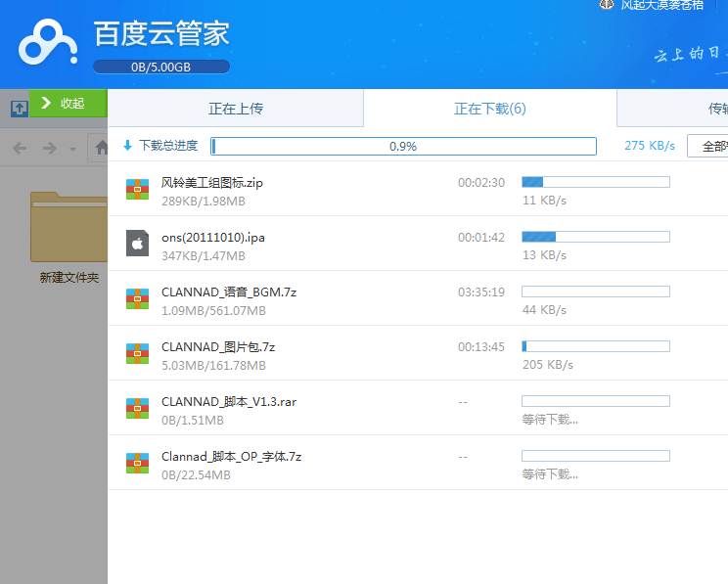Click the upload icon beside the green collapse button

pos(19,109)
